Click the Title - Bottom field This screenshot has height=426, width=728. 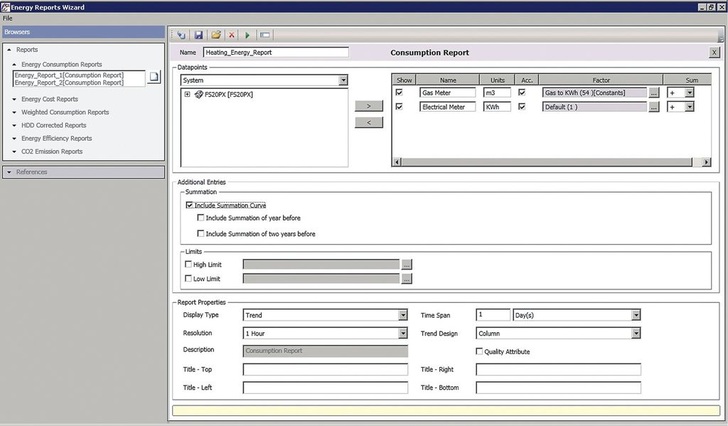(x=559, y=387)
